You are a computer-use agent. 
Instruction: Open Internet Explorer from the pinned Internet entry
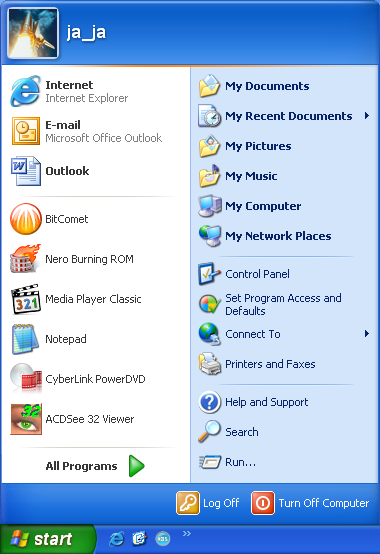click(x=95, y=92)
